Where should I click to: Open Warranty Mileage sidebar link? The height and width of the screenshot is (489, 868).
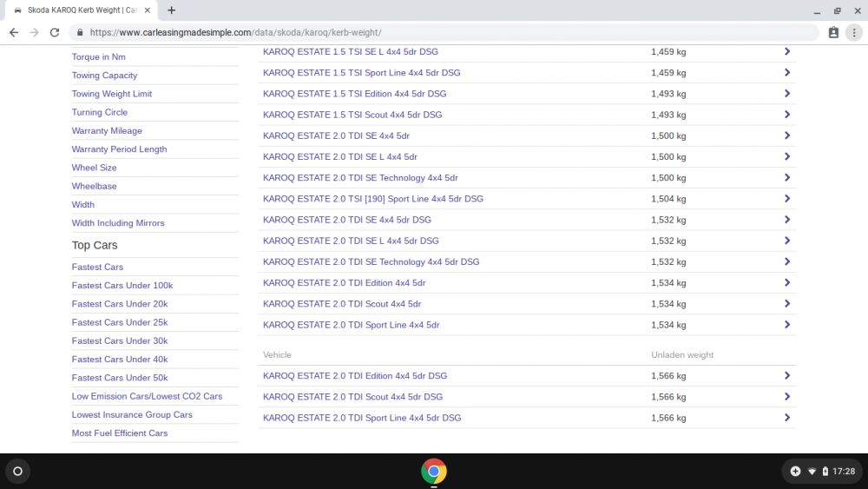click(x=107, y=130)
